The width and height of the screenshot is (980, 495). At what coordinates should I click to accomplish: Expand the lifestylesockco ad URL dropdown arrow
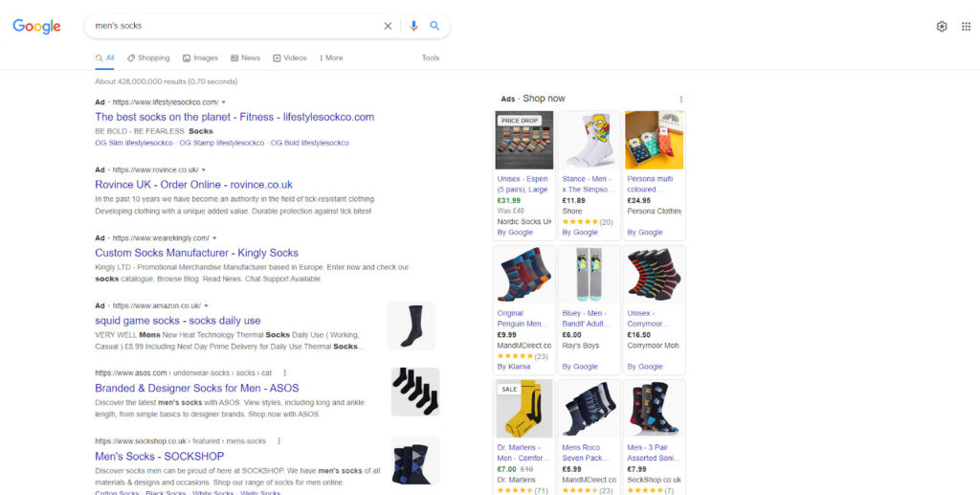click(224, 101)
